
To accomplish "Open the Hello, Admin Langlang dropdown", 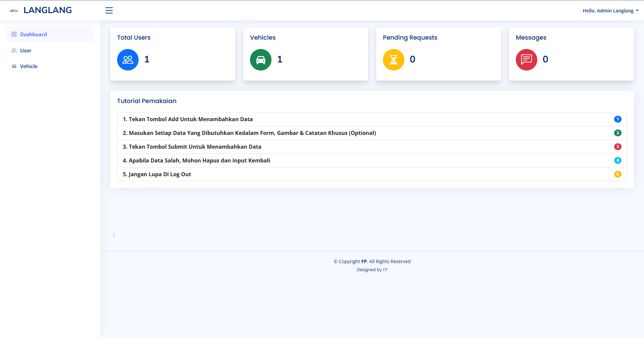I will point(610,11).
